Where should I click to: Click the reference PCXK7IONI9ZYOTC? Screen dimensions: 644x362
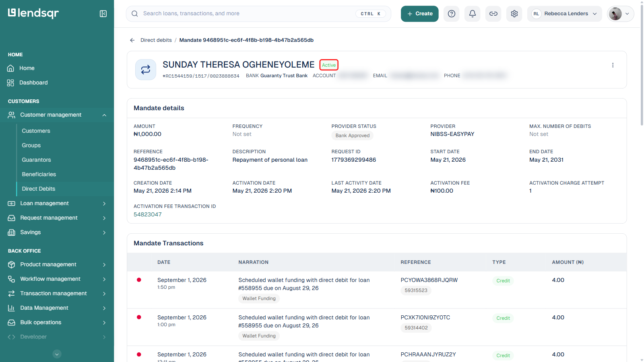425,317
